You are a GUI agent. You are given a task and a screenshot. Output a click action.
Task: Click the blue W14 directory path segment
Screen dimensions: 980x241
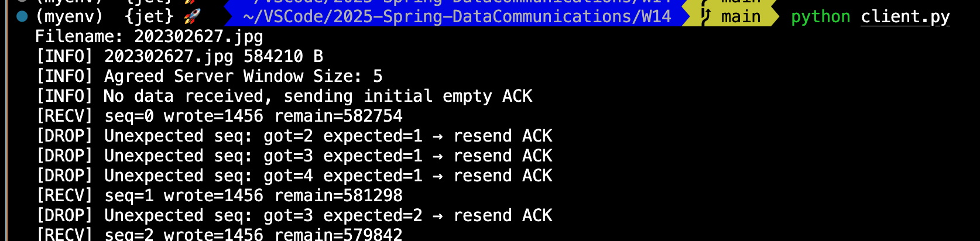click(x=457, y=16)
